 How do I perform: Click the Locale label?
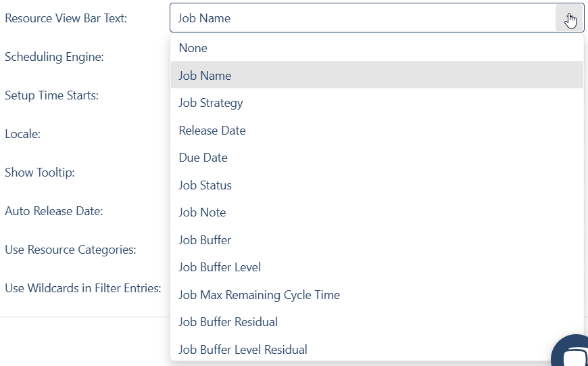pyautogui.click(x=22, y=134)
